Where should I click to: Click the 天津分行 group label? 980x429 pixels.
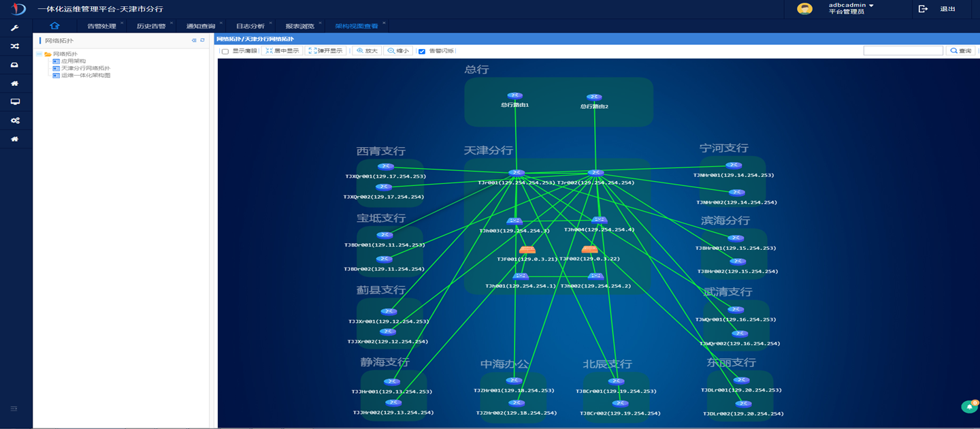point(488,150)
